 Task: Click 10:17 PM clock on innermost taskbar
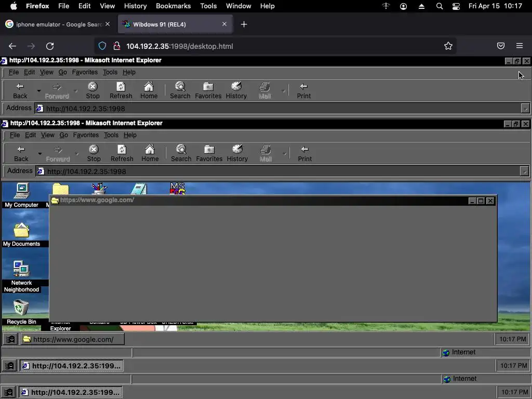pos(513,339)
